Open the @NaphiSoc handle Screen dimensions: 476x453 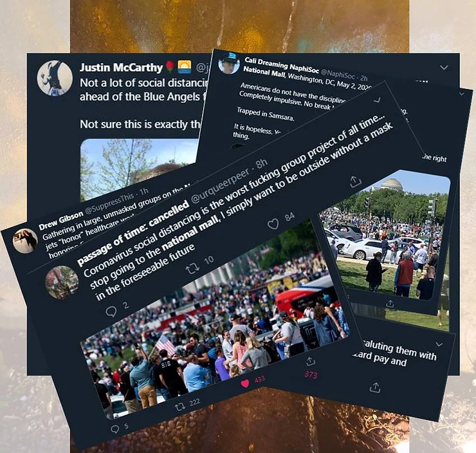(x=338, y=73)
